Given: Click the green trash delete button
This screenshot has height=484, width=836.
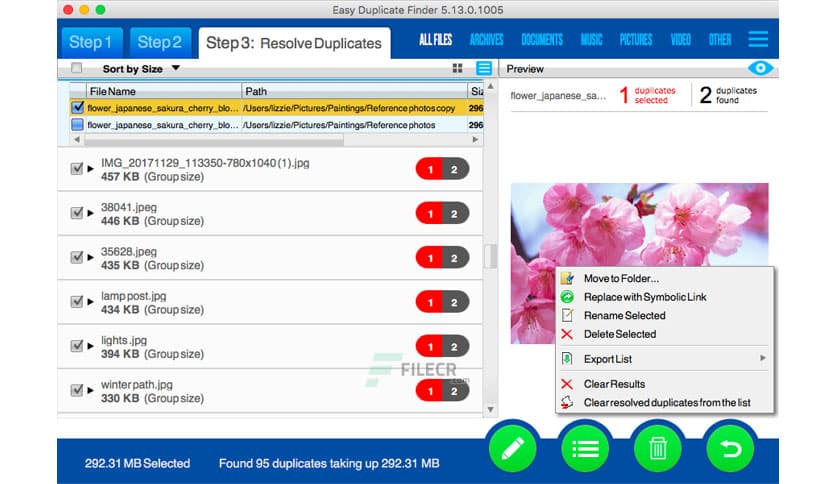Looking at the screenshot, I should [x=657, y=449].
